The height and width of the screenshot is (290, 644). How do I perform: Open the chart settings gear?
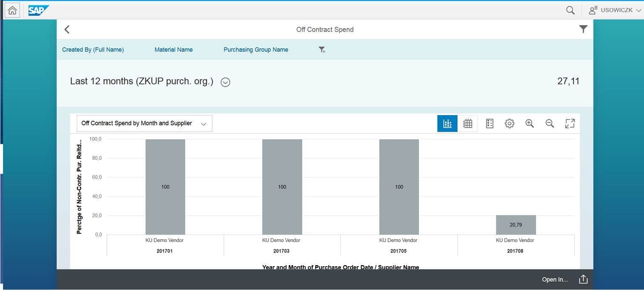(x=509, y=123)
